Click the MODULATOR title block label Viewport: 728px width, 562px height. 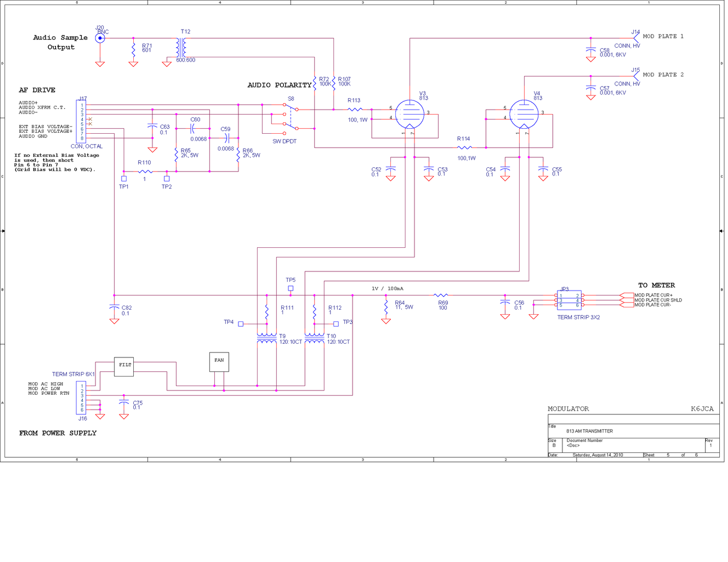[568, 409]
